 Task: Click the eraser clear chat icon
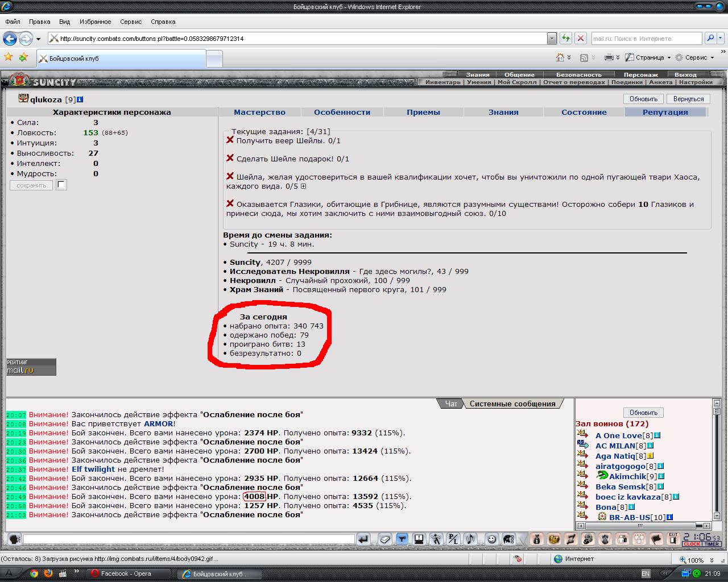click(385, 539)
